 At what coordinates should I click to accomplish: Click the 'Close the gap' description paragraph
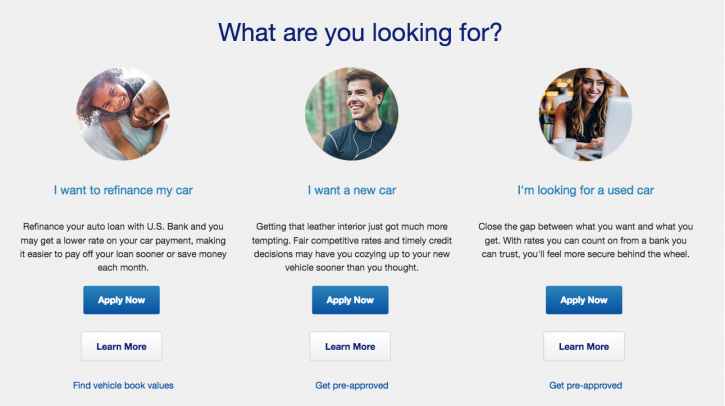pos(585,240)
